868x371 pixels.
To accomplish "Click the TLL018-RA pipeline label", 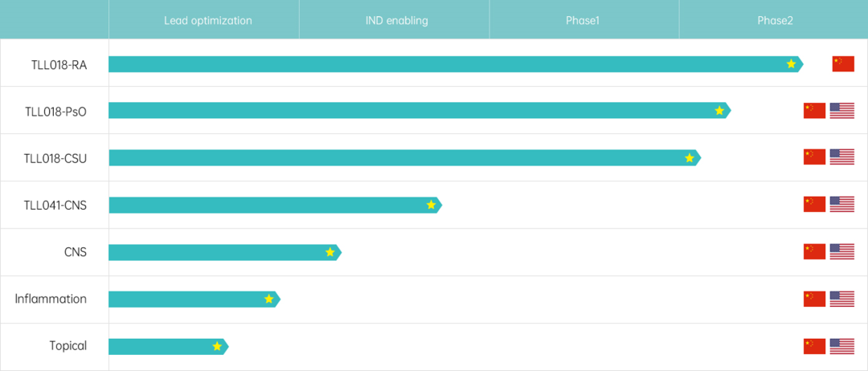I will pos(55,64).
